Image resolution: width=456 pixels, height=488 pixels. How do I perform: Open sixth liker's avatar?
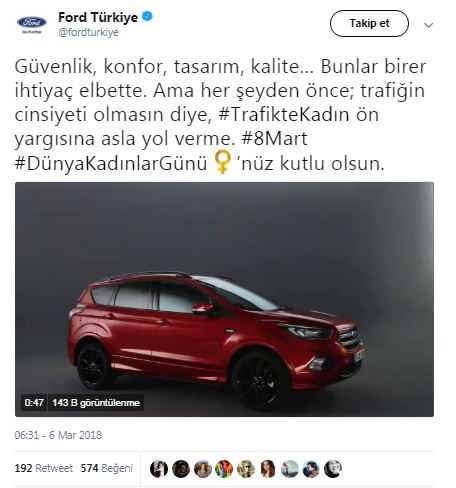click(x=268, y=469)
